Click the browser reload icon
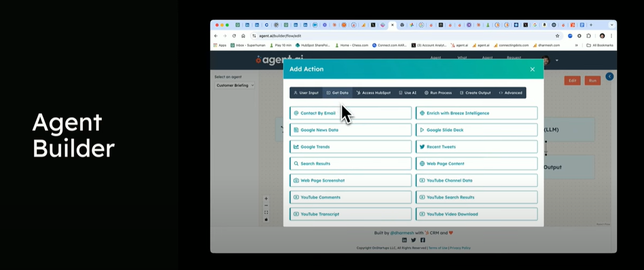The width and height of the screenshot is (644, 270). coord(234,36)
